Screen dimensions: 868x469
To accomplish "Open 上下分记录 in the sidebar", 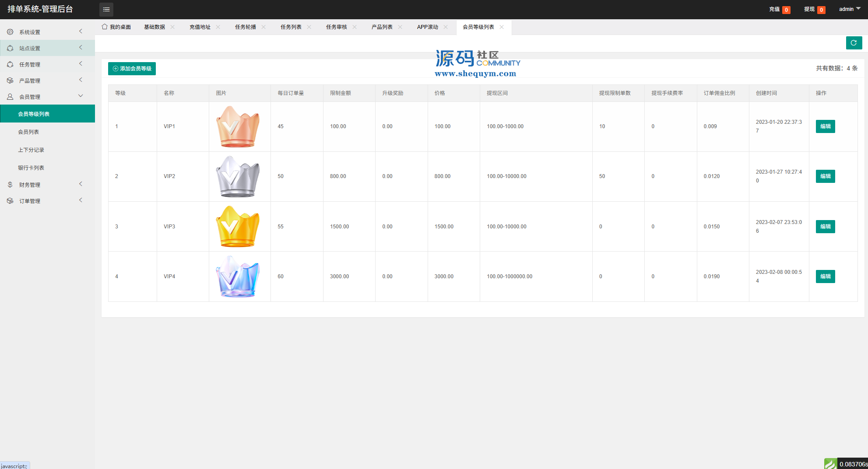I will tap(31, 150).
